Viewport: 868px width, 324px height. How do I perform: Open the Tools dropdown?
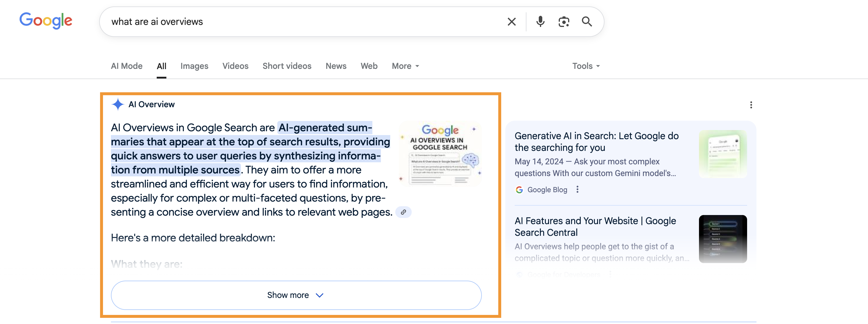point(586,66)
